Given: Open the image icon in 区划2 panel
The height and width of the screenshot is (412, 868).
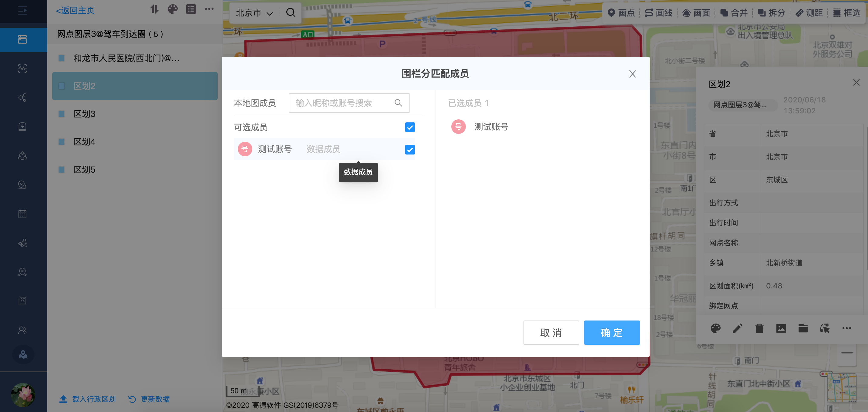Looking at the screenshot, I should [x=781, y=328].
